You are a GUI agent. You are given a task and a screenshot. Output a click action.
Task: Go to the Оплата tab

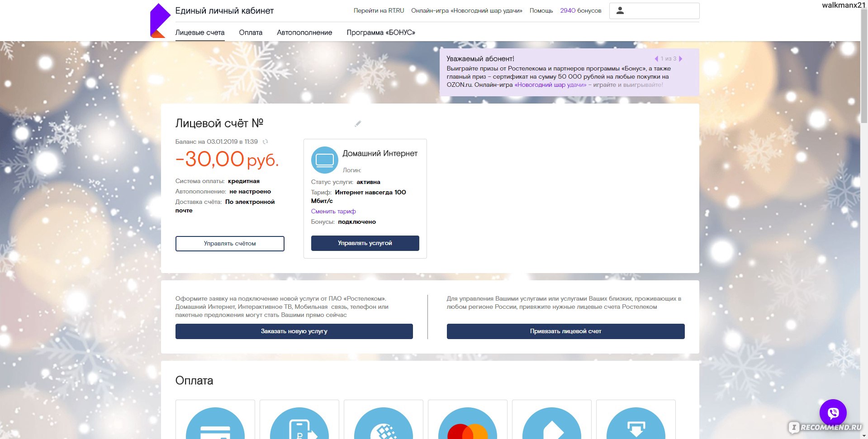tap(251, 33)
